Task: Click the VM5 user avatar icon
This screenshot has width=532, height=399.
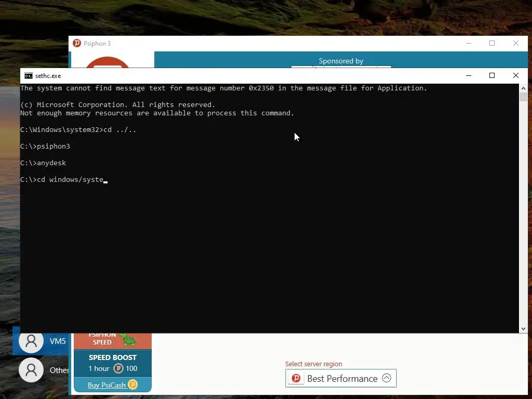Action: (x=31, y=341)
